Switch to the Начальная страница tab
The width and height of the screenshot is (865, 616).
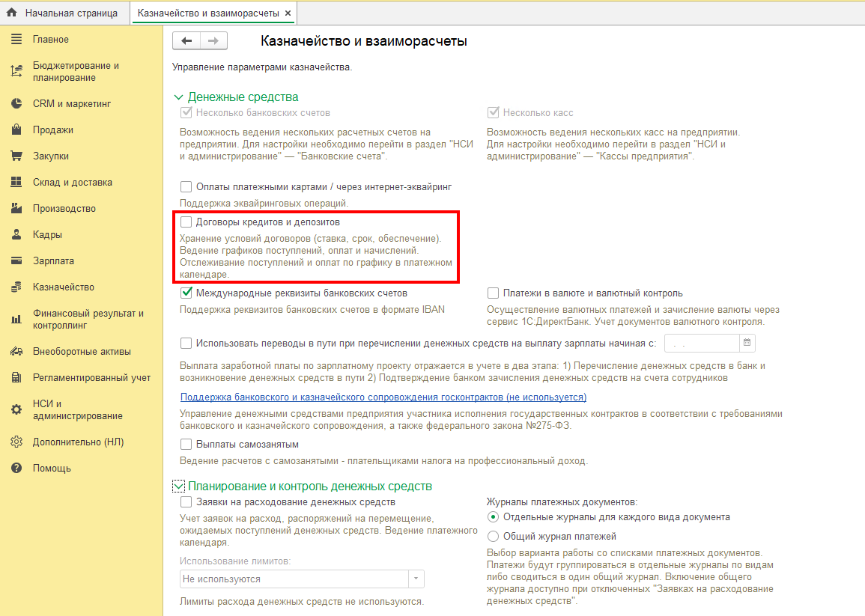[65, 13]
